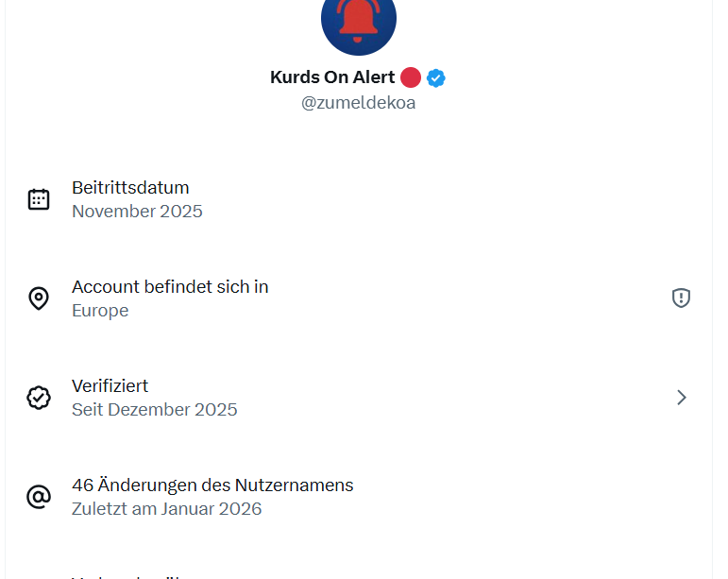
Task: Click the Beitrittsdatum label
Action: [x=130, y=187]
